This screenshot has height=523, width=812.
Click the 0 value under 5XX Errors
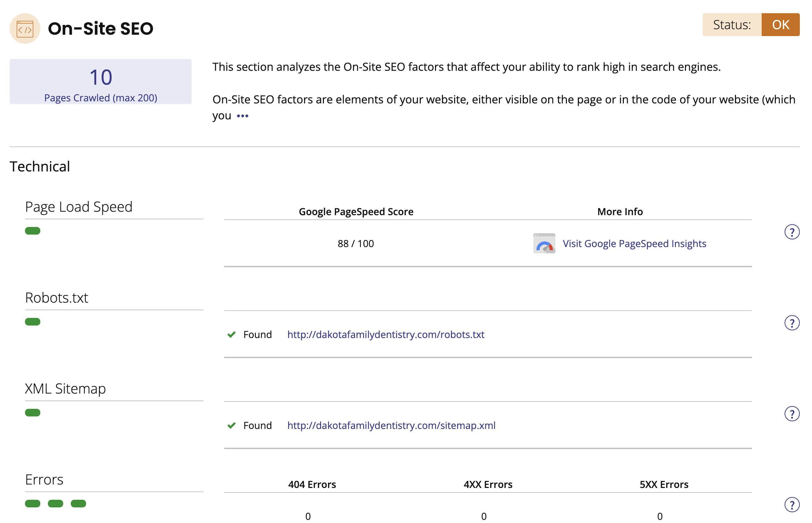click(660, 516)
